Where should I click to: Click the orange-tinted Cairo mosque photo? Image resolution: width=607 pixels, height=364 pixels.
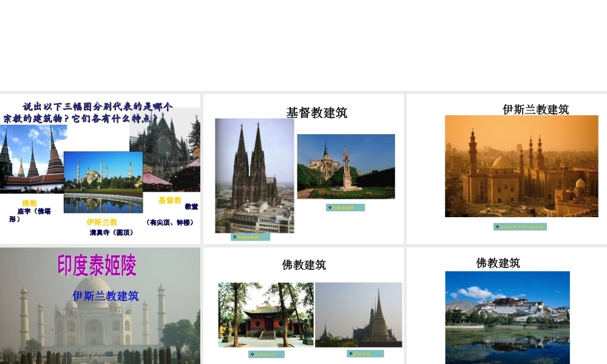point(521,166)
